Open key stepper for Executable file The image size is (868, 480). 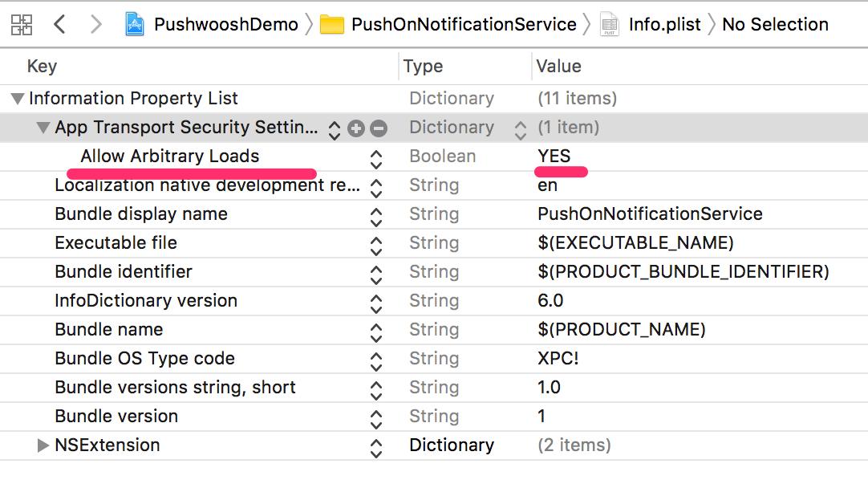pyautogui.click(x=376, y=246)
